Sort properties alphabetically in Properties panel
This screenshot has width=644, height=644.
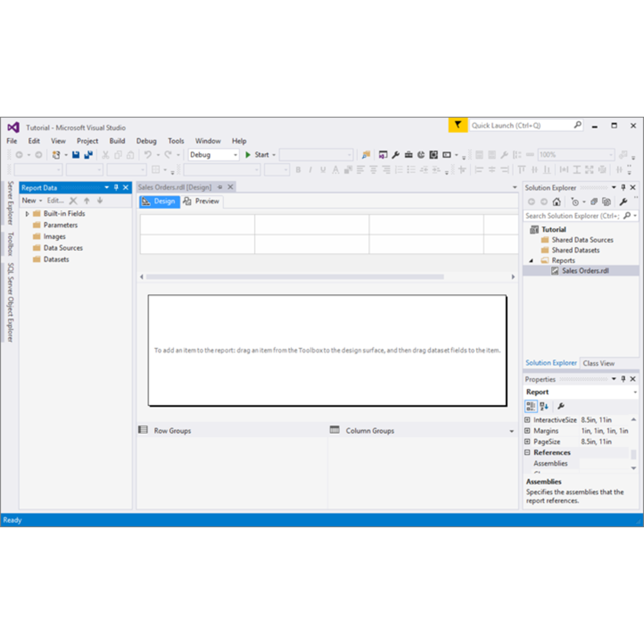tap(544, 406)
